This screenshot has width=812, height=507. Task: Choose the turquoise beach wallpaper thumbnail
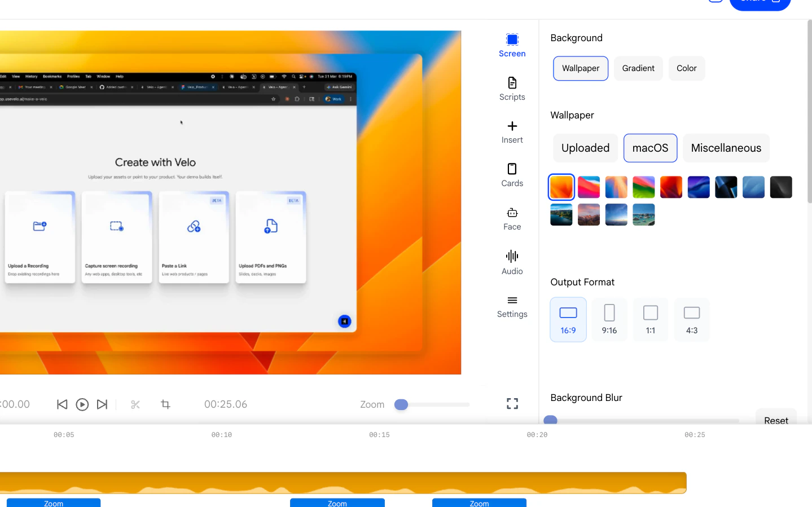click(644, 214)
